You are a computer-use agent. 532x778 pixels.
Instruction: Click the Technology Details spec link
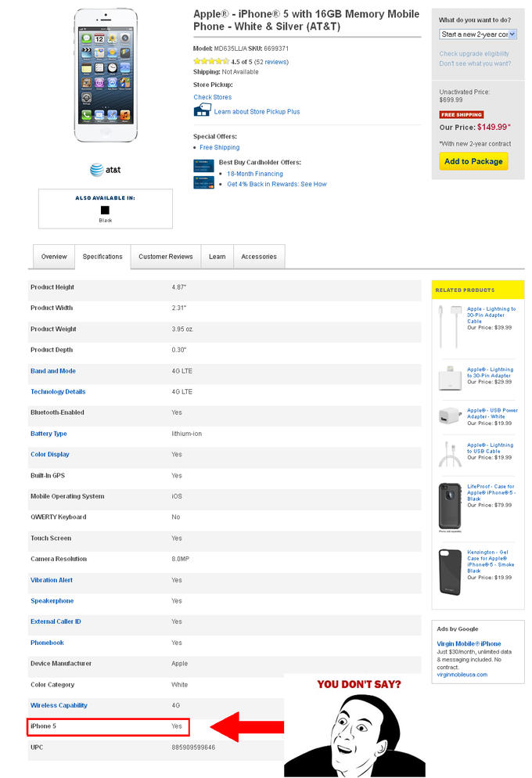click(x=58, y=392)
